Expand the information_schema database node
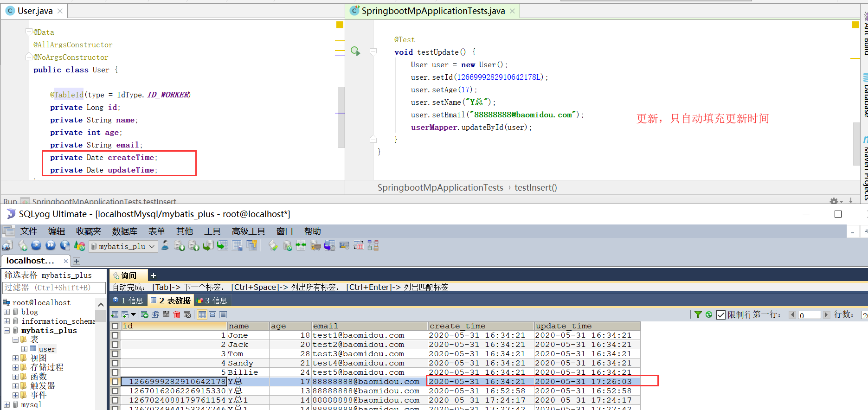 [6, 321]
